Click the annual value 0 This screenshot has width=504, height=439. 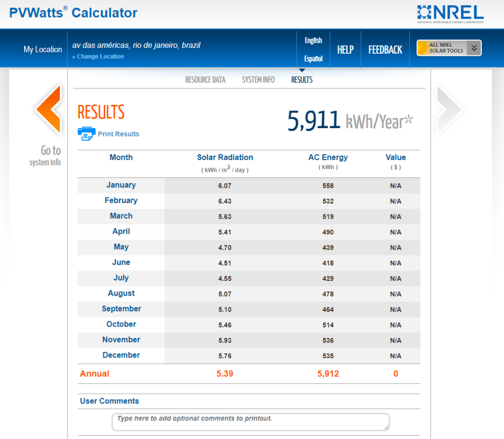[396, 373]
